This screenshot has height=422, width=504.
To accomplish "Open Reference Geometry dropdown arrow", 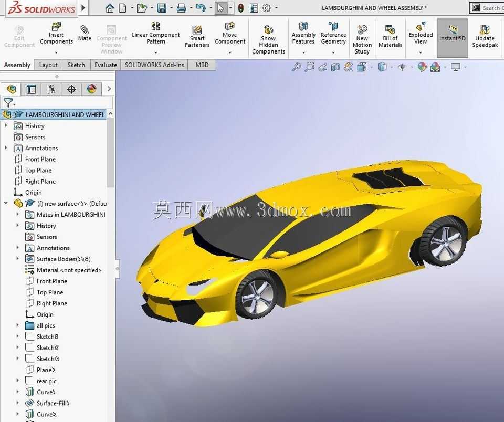I will click(333, 52).
